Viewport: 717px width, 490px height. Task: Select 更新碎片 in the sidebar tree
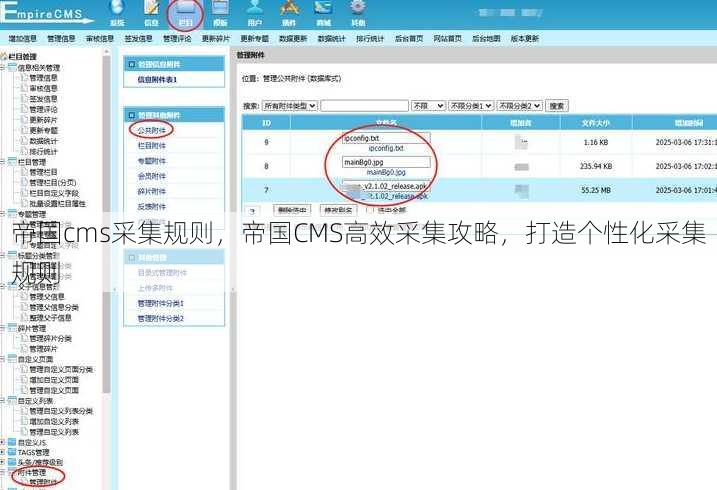[43, 120]
